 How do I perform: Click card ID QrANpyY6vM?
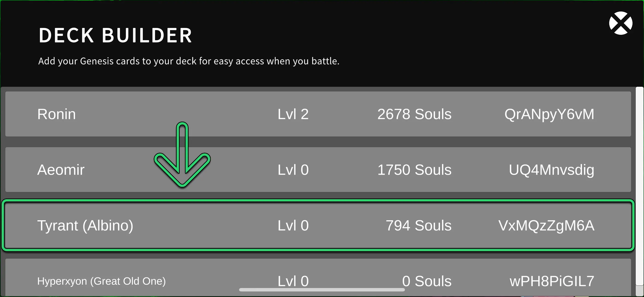click(x=549, y=114)
